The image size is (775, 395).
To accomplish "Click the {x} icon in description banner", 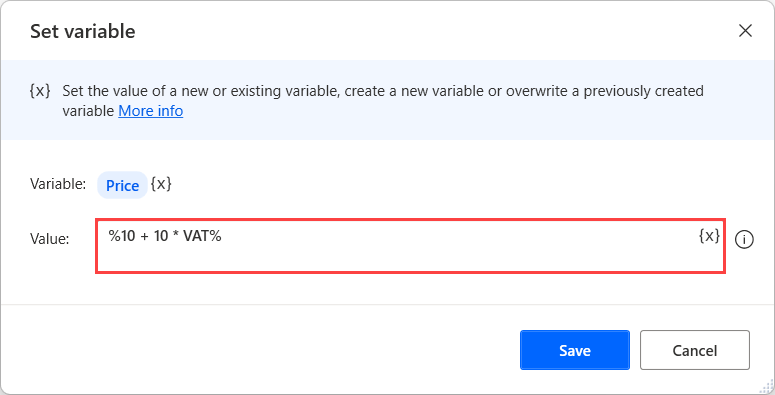I will [x=40, y=91].
